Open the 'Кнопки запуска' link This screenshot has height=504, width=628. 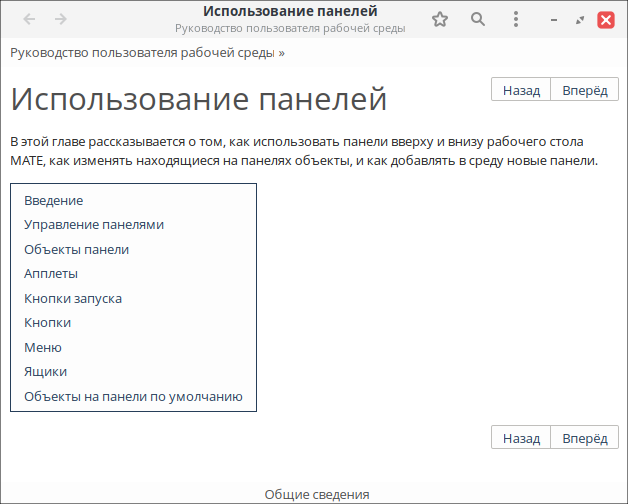[73, 298]
